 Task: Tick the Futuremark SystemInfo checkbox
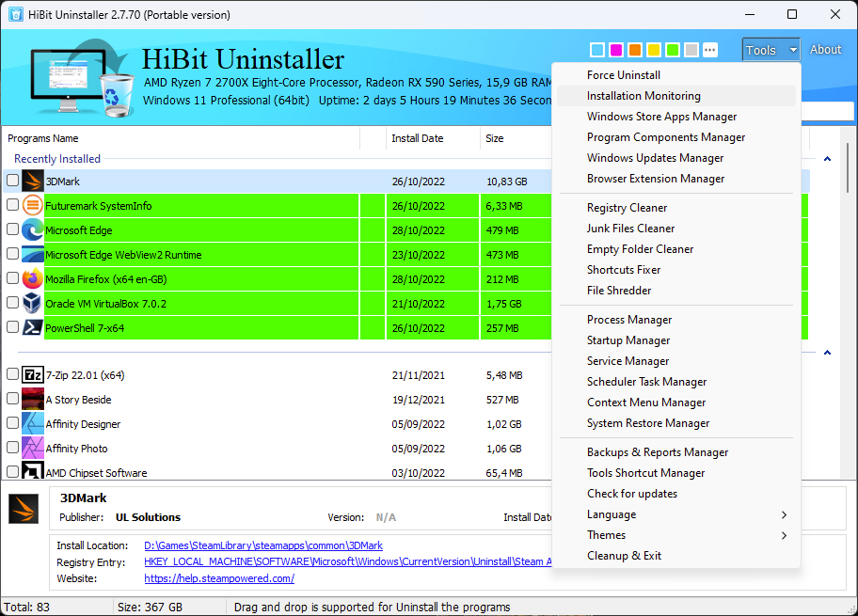12,205
